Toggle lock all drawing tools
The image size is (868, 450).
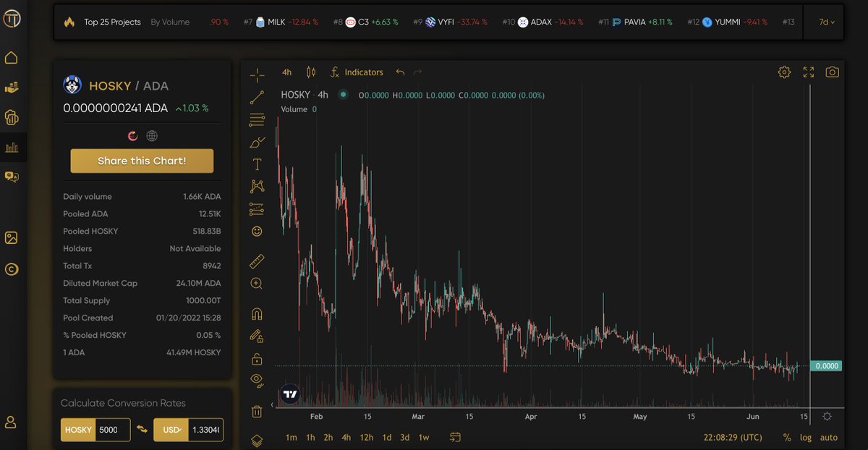click(x=257, y=358)
